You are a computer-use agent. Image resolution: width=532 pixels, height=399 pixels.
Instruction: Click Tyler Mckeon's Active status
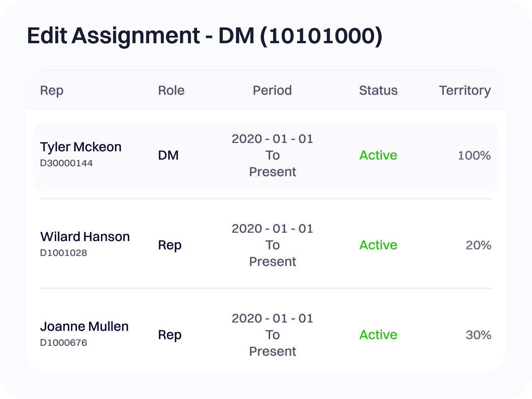pos(378,155)
